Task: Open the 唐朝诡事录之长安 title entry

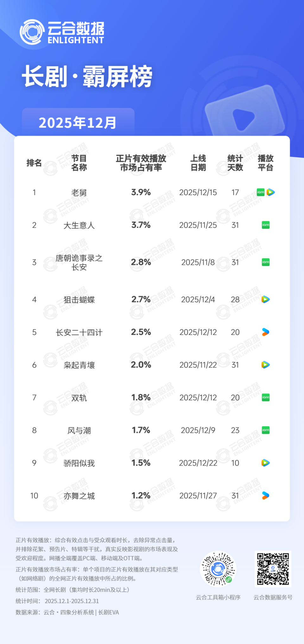Action: pyautogui.click(x=79, y=262)
